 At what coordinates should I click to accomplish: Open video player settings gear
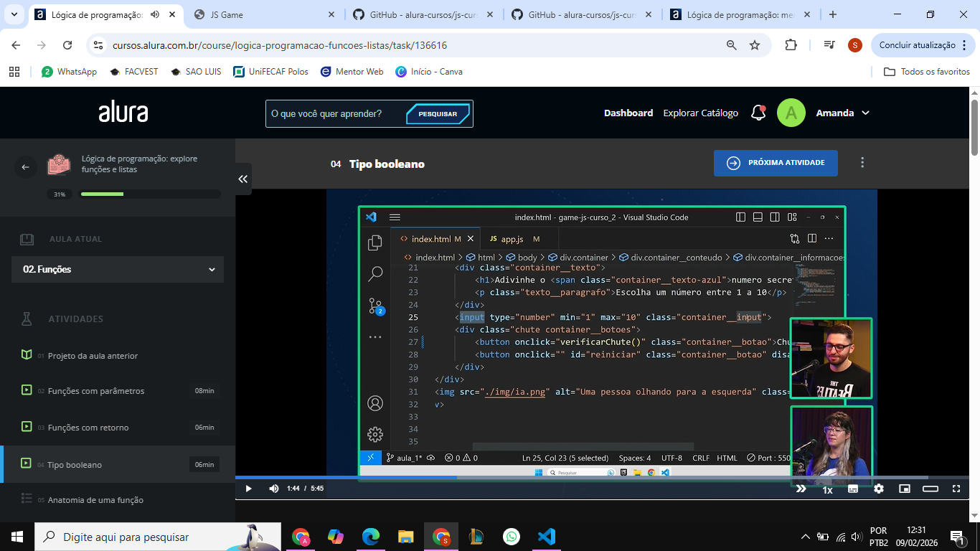pyautogui.click(x=879, y=489)
